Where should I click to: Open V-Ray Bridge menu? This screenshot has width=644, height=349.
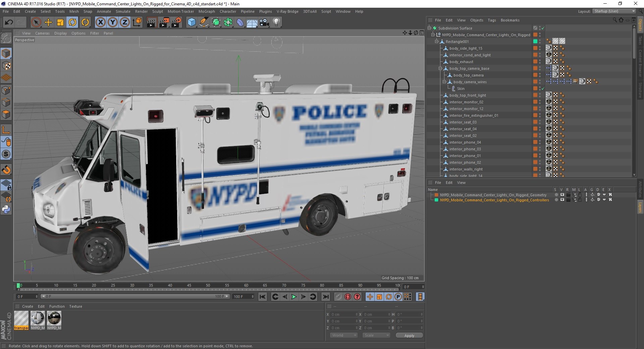(x=287, y=11)
